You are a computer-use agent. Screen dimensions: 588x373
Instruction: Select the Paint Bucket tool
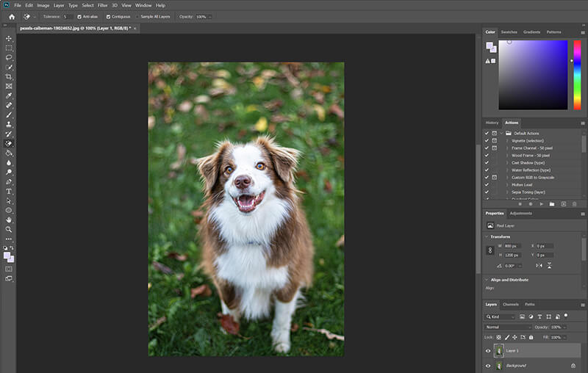pos(9,153)
